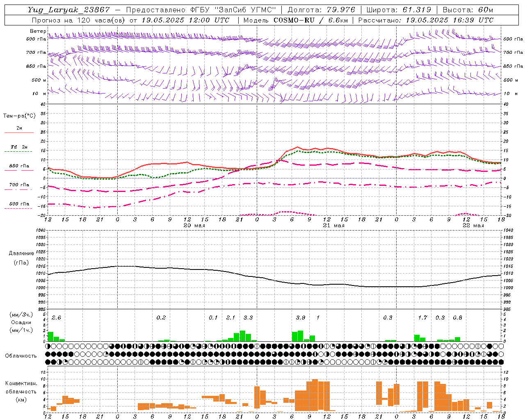
Task: Click the 2.1 precipitation total
Action: (x=231, y=318)
